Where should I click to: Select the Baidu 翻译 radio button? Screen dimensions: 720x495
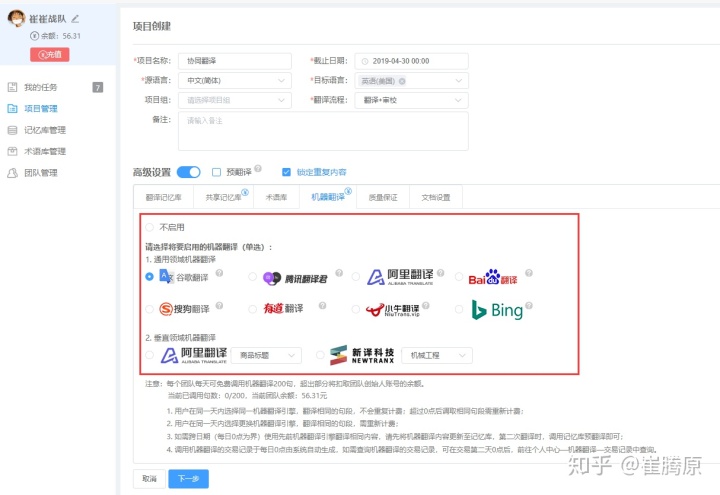(x=459, y=277)
